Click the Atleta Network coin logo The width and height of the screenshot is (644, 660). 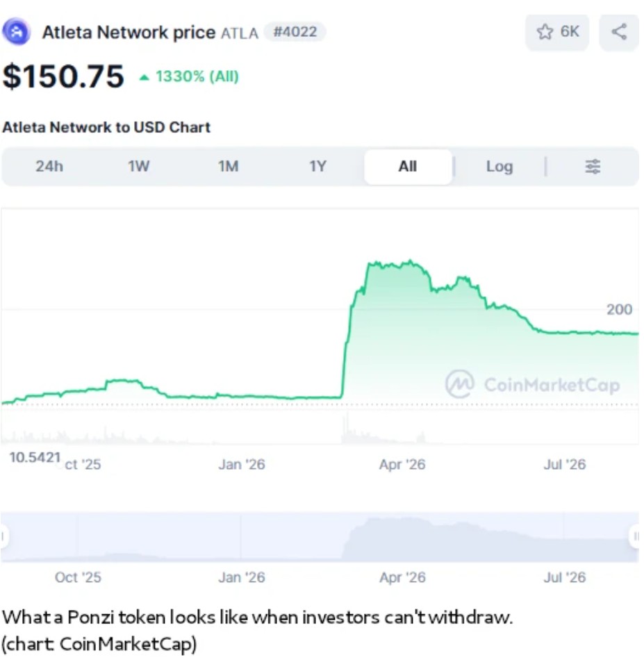point(17,31)
